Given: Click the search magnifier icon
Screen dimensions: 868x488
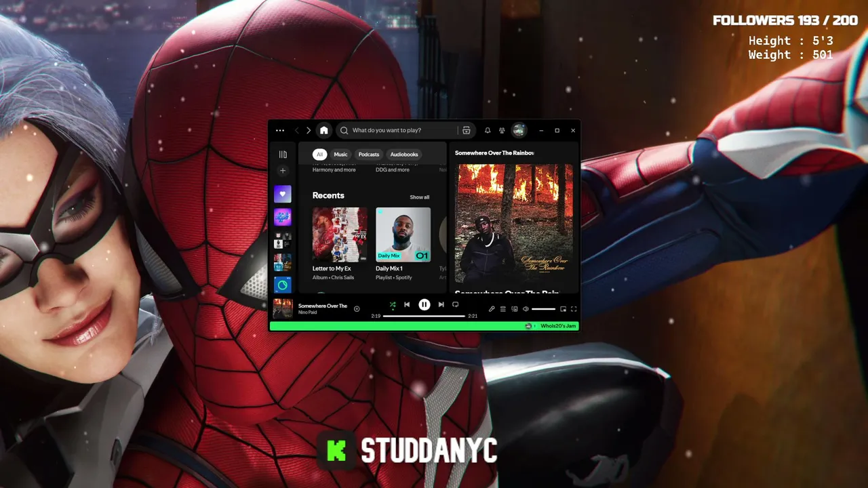Looking at the screenshot, I should pyautogui.click(x=344, y=130).
